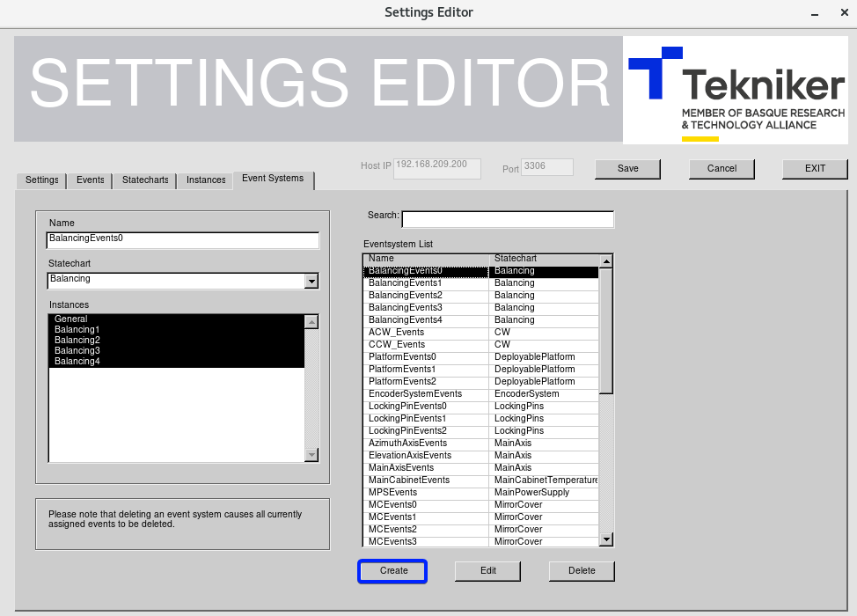Select the MCEvents2 row
The width and height of the screenshot is (857, 616).
tap(481, 529)
